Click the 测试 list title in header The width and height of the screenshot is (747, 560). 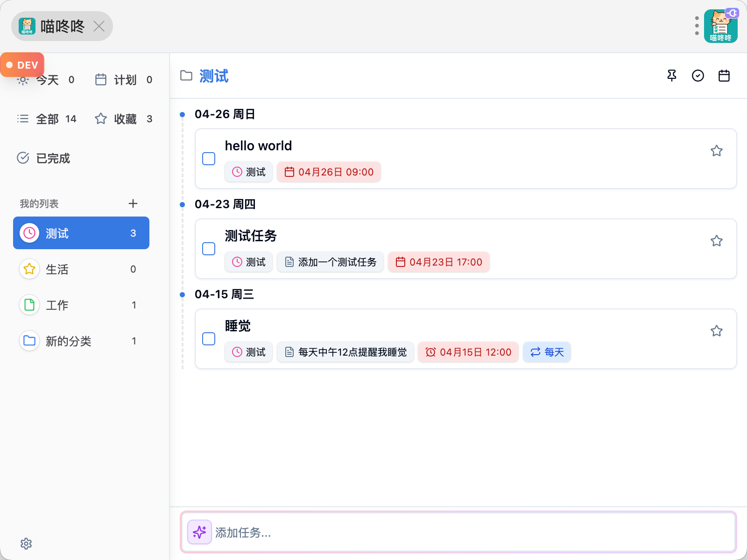tap(214, 76)
